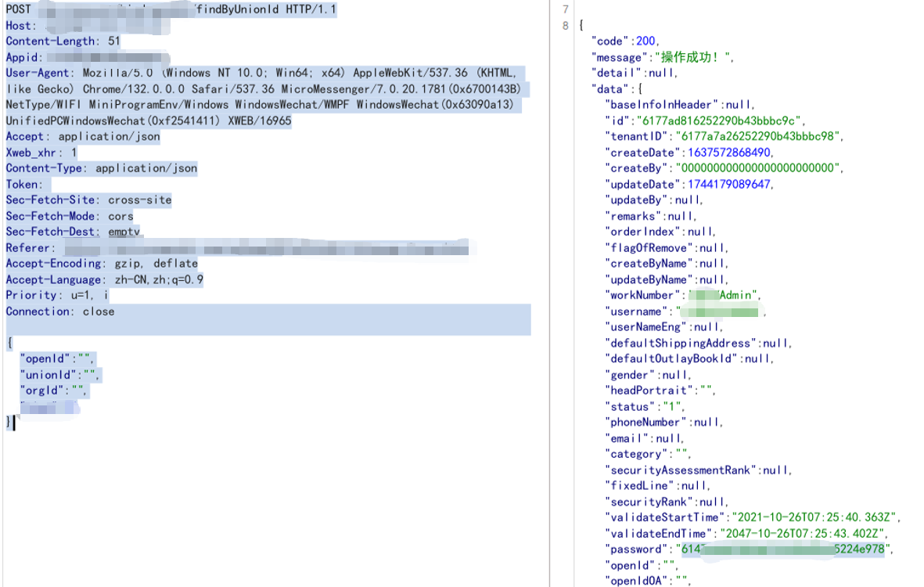Click the "code":200 line in response
924x587 pixels.
625,41
